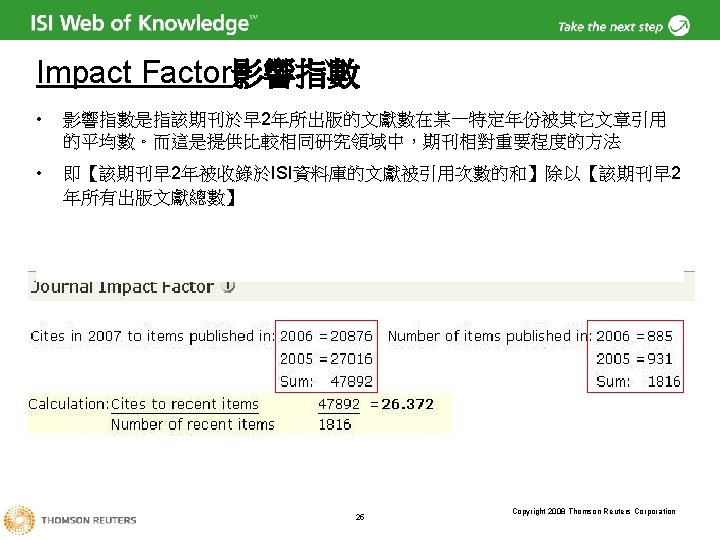The image size is (720, 540).
Task: Click 'Cites to recent items' text
Action: 185,404
